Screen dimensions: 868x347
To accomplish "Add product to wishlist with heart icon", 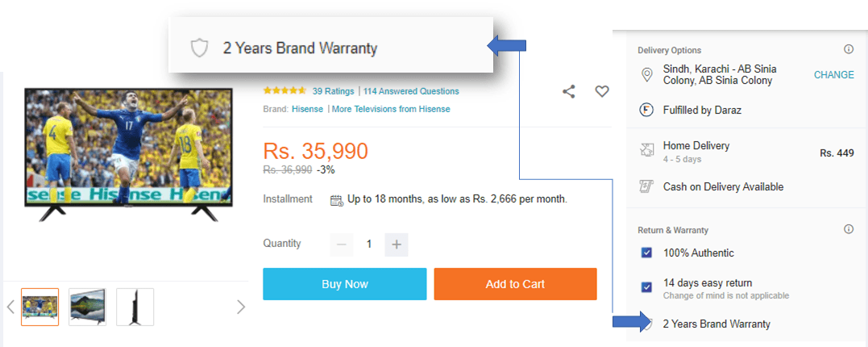I will click(x=602, y=92).
